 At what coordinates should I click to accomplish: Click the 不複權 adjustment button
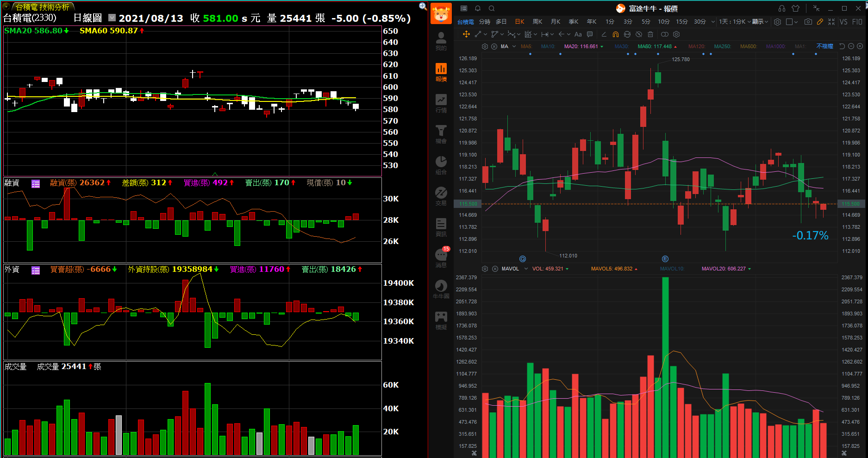pyautogui.click(x=824, y=46)
